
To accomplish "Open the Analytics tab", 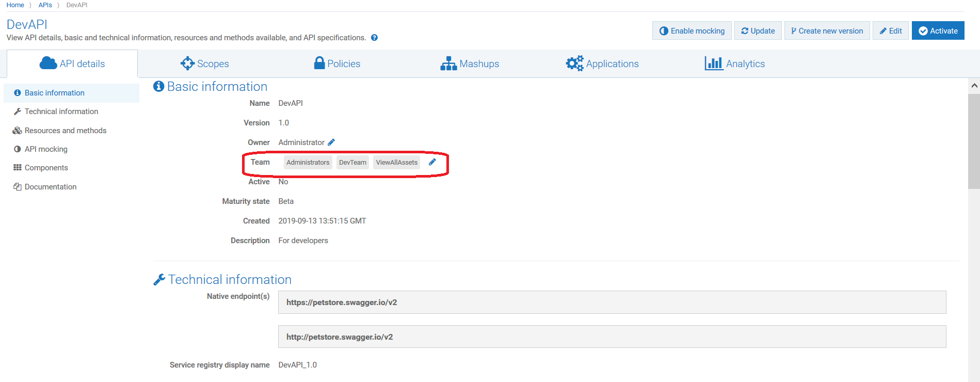I will [735, 63].
